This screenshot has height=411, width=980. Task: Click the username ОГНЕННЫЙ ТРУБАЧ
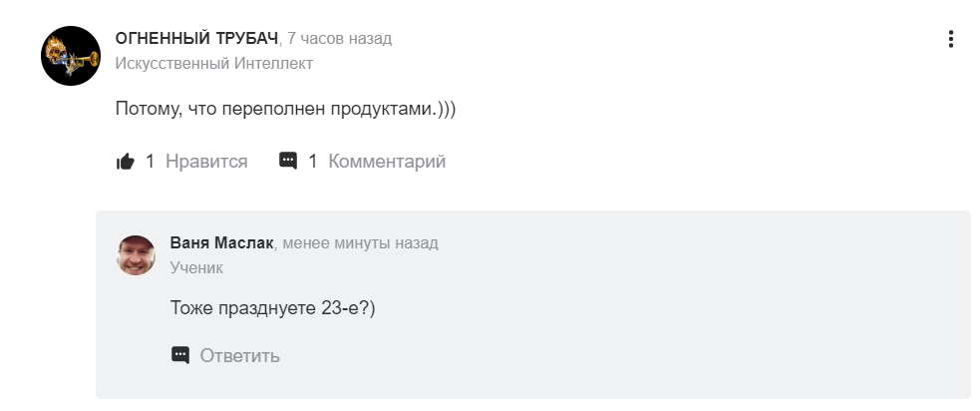tap(196, 38)
